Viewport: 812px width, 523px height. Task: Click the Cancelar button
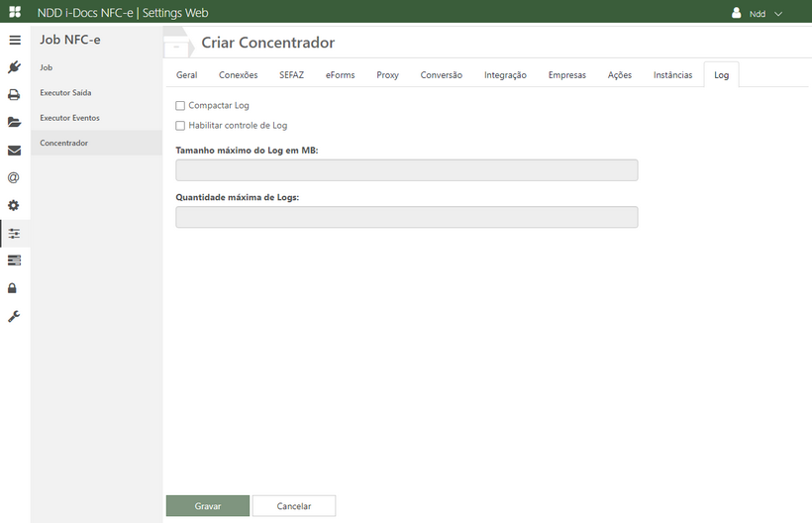(294, 506)
